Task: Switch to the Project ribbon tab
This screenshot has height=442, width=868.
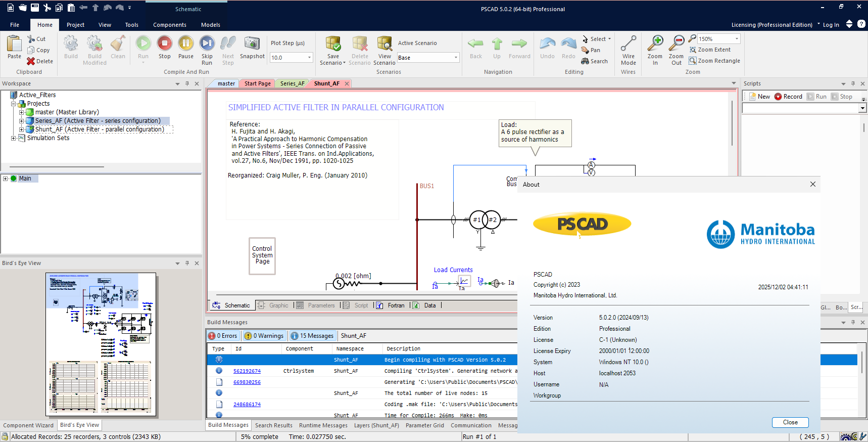Action: pos(75,25)
